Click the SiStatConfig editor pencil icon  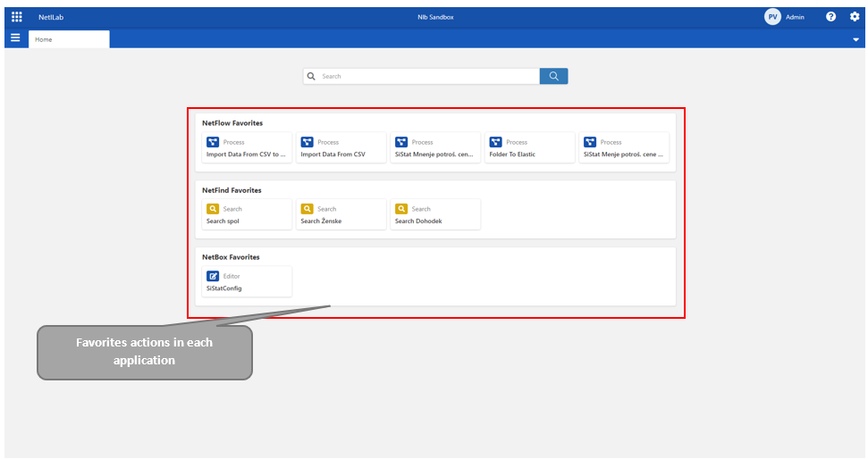point(213,276)
